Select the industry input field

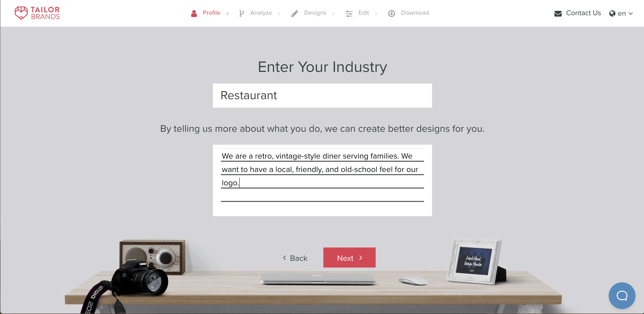point(322,95)
